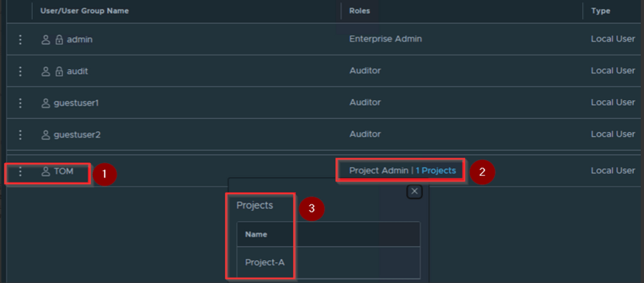Viewport: 644px width, 283px height.
Task: Click the guestuser2 user name
Action: click(77, 134)
